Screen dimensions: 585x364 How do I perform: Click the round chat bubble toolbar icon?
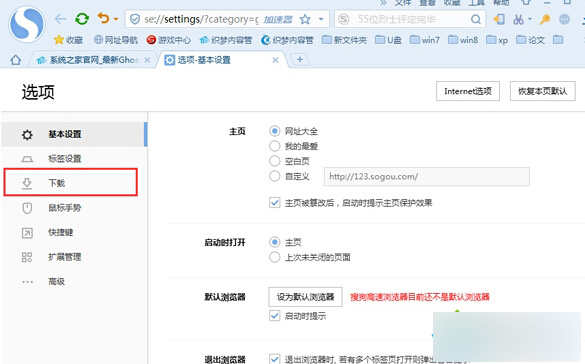point(564,19)
